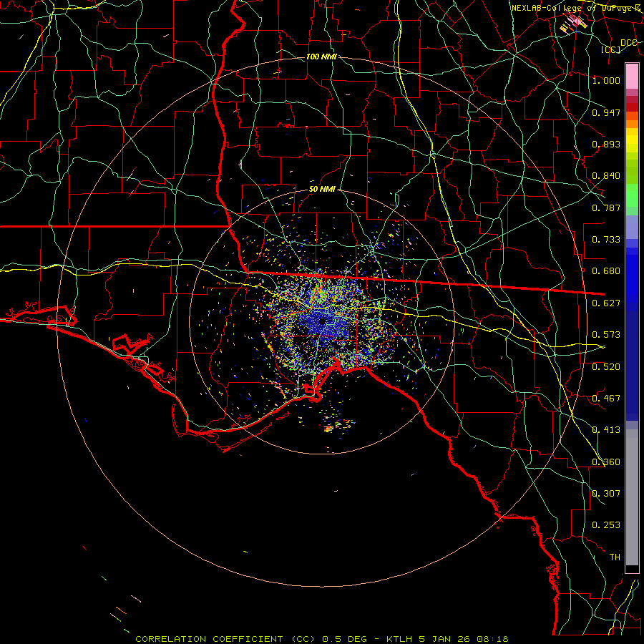
Task: Click the 0.520 legend label
Action: pos(606,367)
